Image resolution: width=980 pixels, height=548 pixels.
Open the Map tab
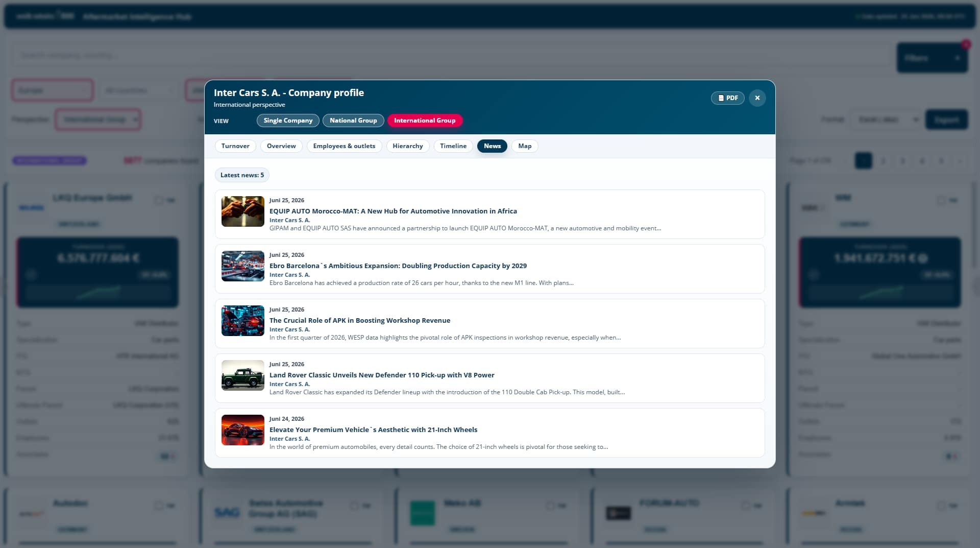pyautogui.click(x=525, y=146)
